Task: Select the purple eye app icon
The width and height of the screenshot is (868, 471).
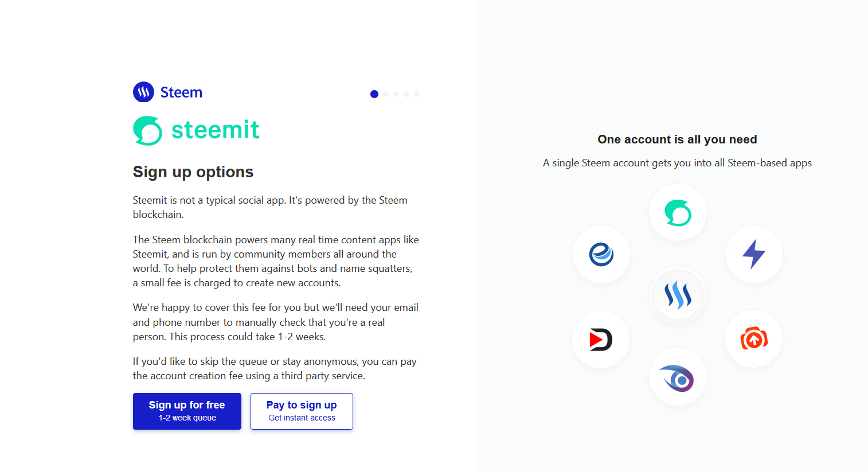Action: click(678, 377)
